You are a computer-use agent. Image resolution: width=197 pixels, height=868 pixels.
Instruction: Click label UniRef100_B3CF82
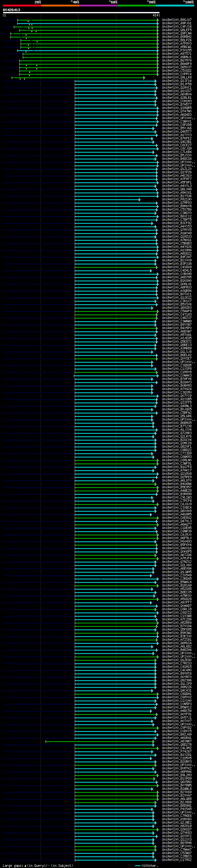[x=177, y=223]
